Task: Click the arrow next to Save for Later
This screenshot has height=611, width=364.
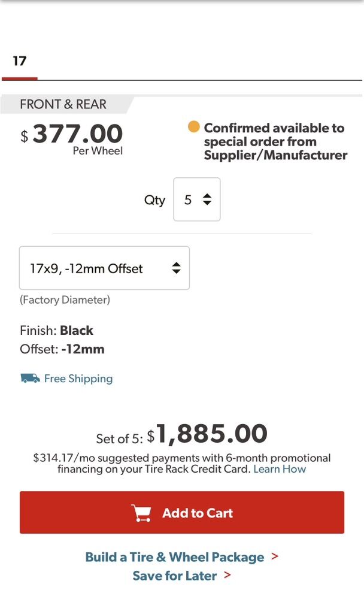Action: (x=227, y=575)
